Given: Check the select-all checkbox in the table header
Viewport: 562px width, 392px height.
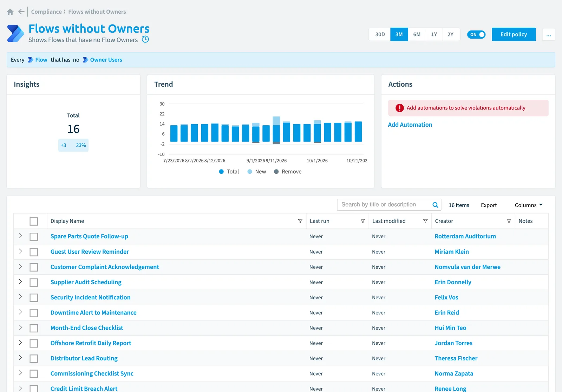Looking at the screenshot, I should pyautogui.click(x=34, y=221).
